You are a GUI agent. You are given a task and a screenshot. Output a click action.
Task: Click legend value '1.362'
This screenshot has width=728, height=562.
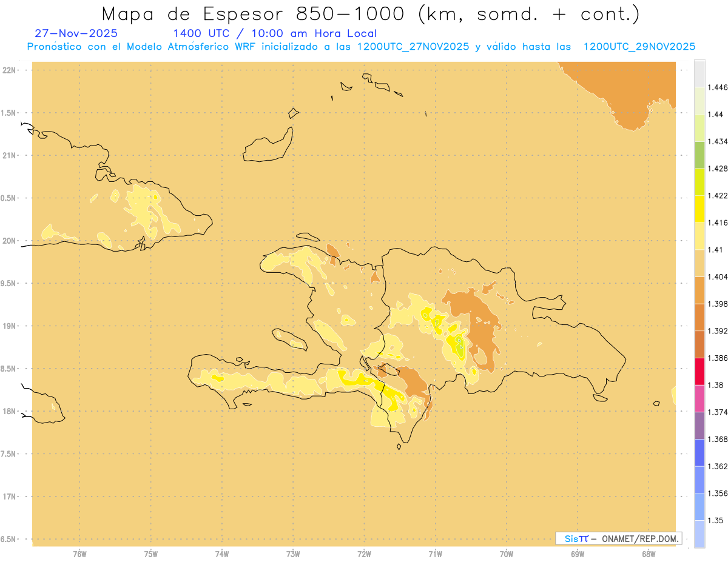coord(718,466)
